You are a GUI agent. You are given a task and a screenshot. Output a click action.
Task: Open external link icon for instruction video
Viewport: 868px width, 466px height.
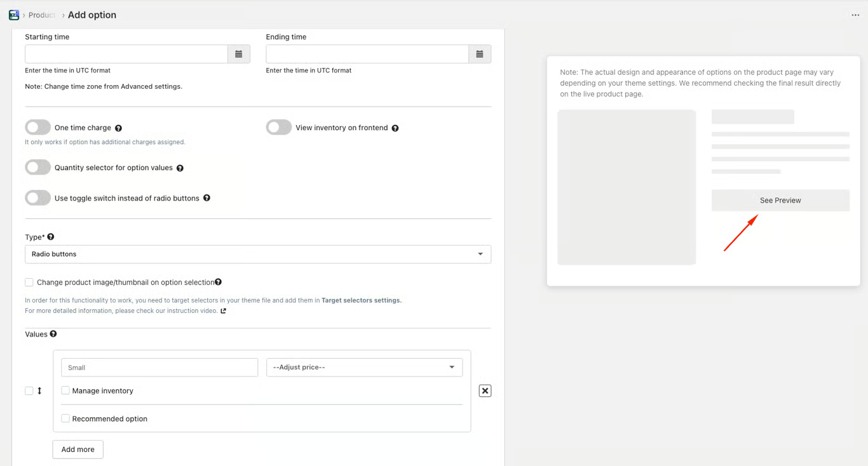tap(223, 311)
